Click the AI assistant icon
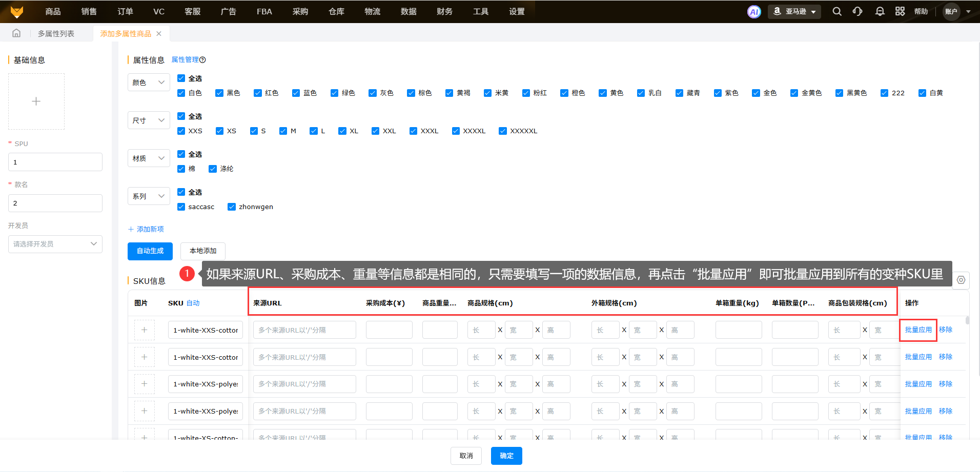This screenshot has height=472, width=980. (754, 12)
